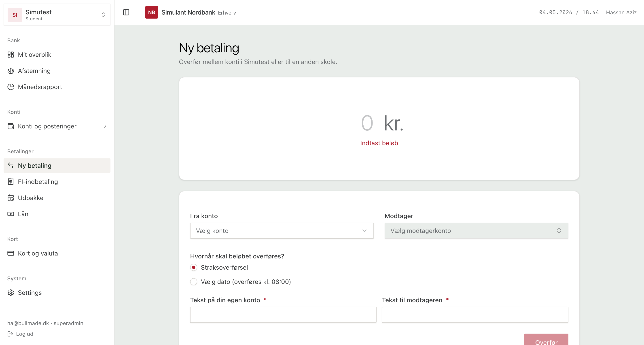Click the Kort og valuta card icon
The image size is (644, 345).
click(11, 253)
